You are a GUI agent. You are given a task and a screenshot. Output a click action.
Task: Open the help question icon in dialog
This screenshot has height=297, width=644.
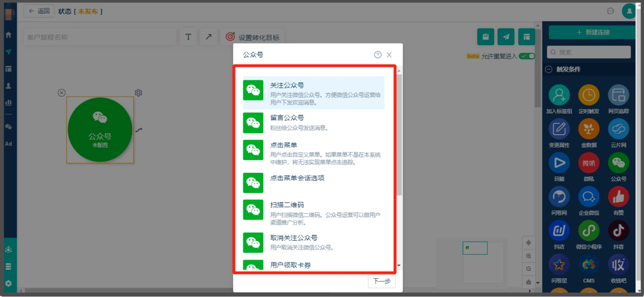(378, 55)
